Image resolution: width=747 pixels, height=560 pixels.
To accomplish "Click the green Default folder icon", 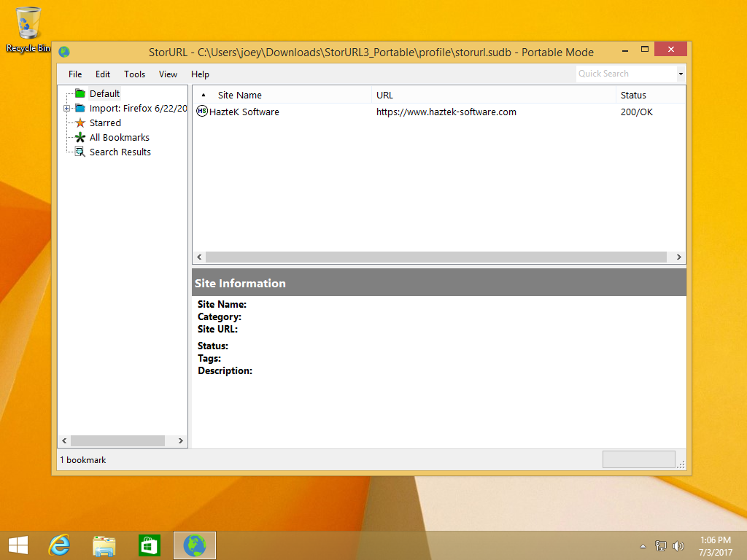I will pos(80,93).
